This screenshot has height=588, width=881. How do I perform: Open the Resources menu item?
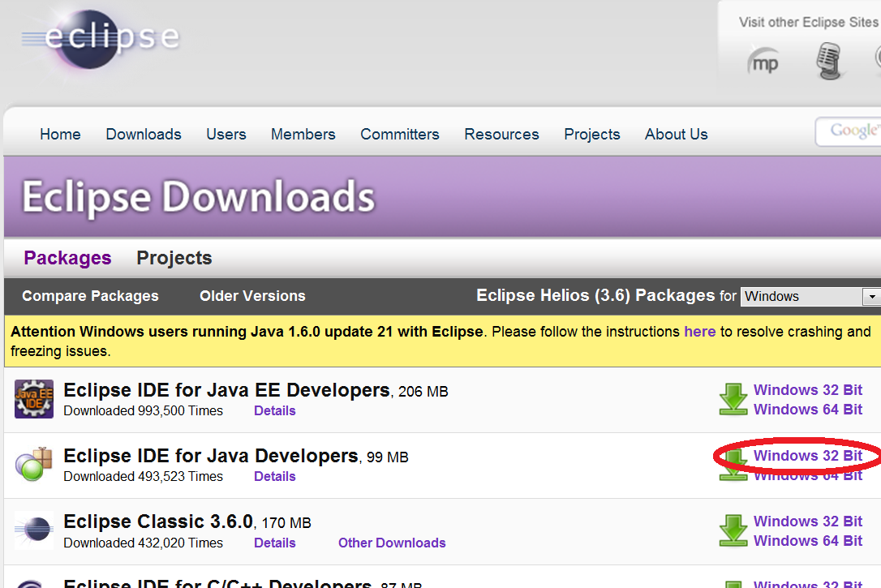pyautogui.click(x=501, y=134)
